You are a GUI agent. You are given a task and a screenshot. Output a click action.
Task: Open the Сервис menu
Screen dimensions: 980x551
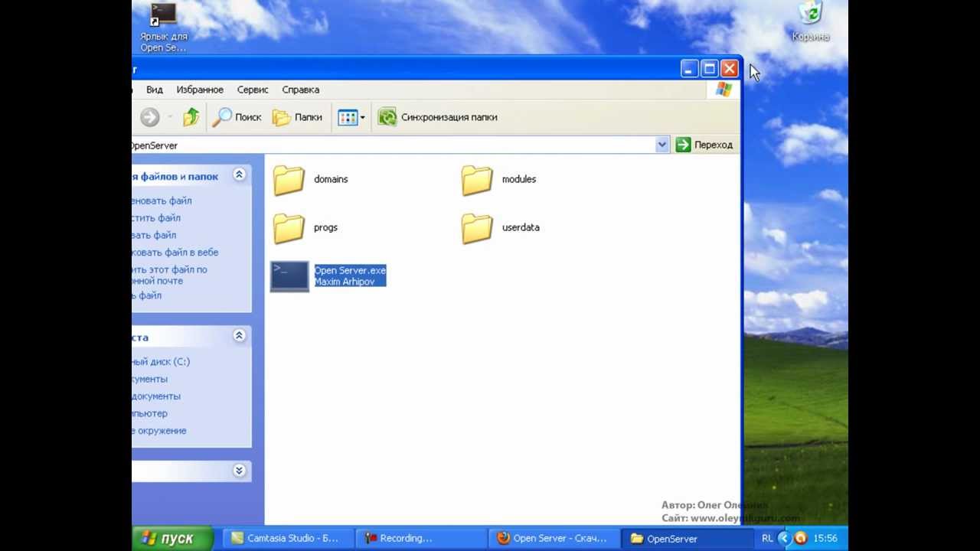(x=253, y=90)
